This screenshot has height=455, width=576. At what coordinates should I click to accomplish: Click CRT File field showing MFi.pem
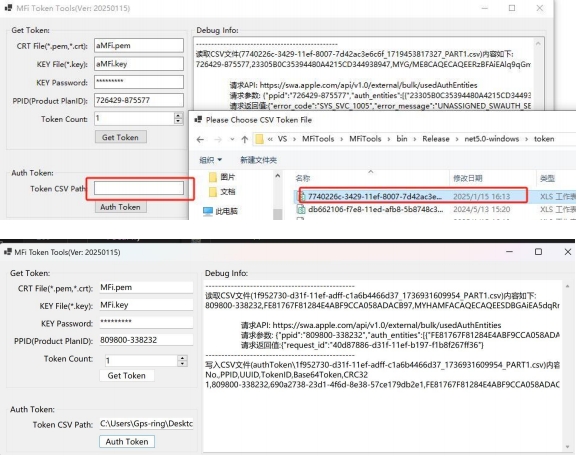click(x=146, y=288)
